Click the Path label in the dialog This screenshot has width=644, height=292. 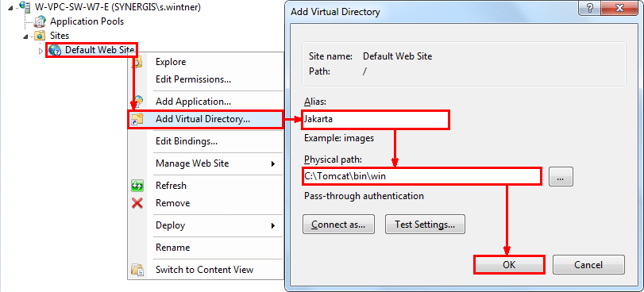tap(319, 71)
